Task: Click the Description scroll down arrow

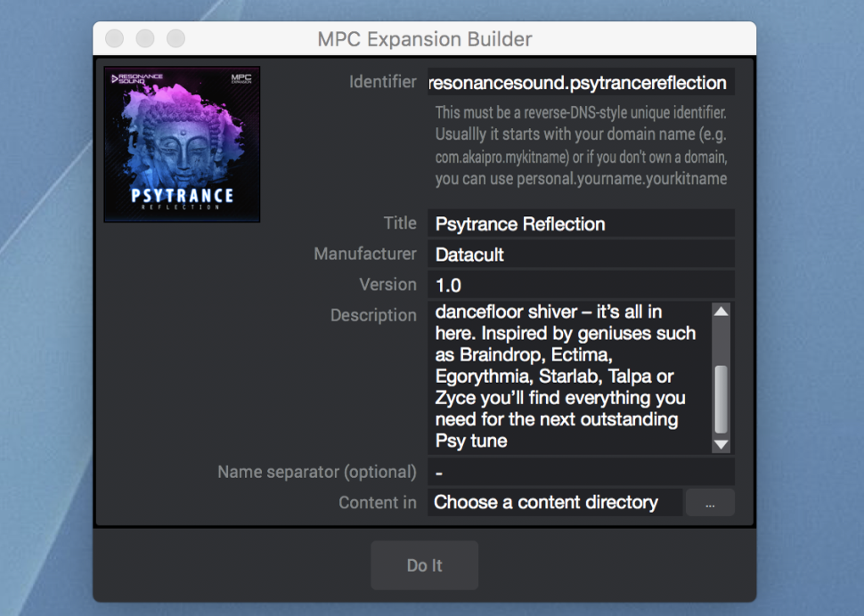Action: pos(721,444)
